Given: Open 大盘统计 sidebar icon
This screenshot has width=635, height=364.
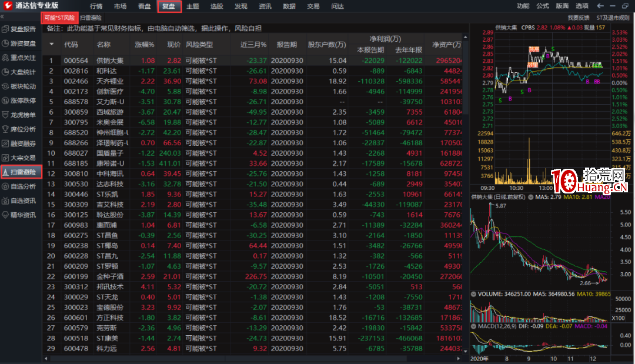Looking at the screenshot, I should click(5, 72).
